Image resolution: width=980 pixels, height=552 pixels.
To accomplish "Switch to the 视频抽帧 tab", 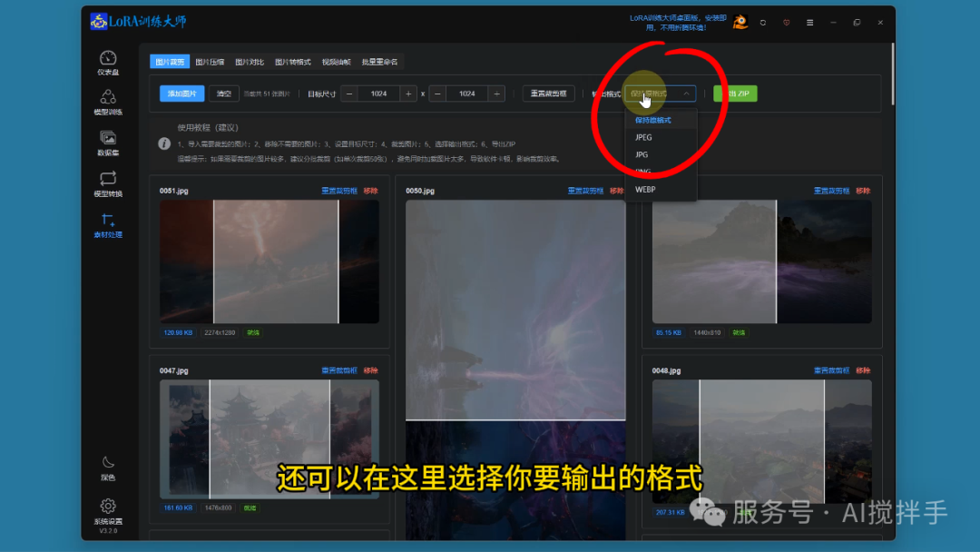I will pyautogui.click(x=337, y=62).
